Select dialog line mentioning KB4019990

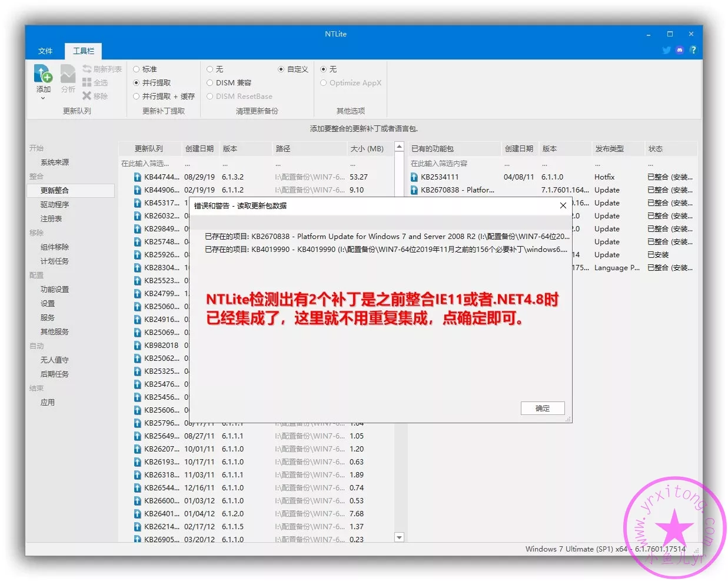coord(386,249)
